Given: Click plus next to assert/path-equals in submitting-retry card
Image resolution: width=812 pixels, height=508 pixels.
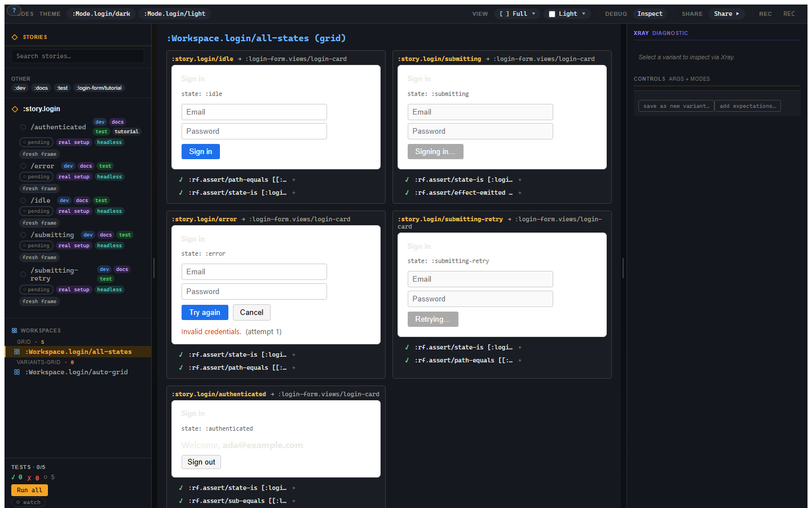Looking at the screenshot, I should (x=520, y=361).
